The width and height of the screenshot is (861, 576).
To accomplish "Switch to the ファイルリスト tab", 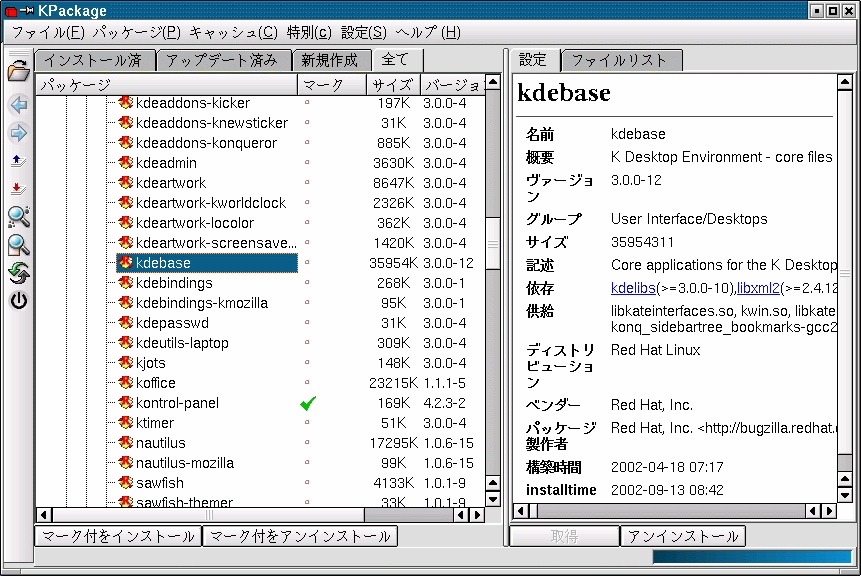I will [620, 60].
